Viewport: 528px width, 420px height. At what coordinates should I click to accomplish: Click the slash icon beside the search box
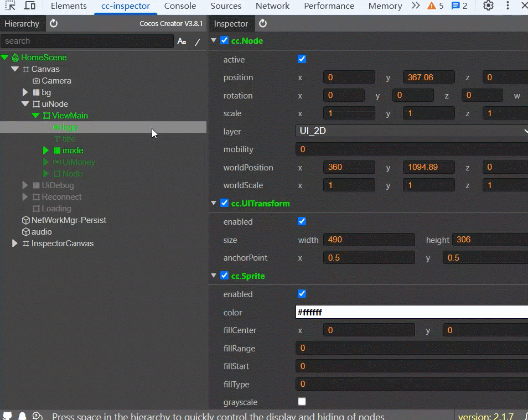[198, 42]
